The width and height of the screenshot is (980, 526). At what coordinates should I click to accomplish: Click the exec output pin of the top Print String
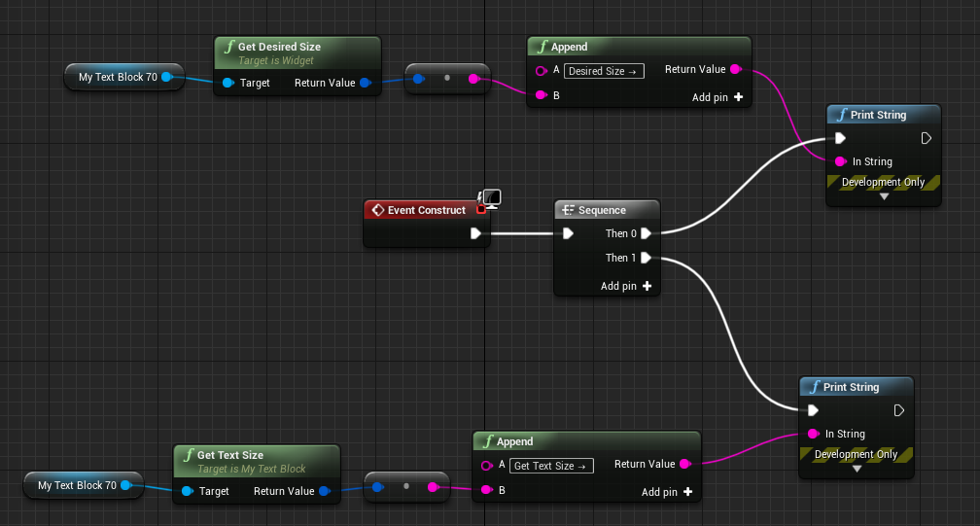[x=927, y=138]
